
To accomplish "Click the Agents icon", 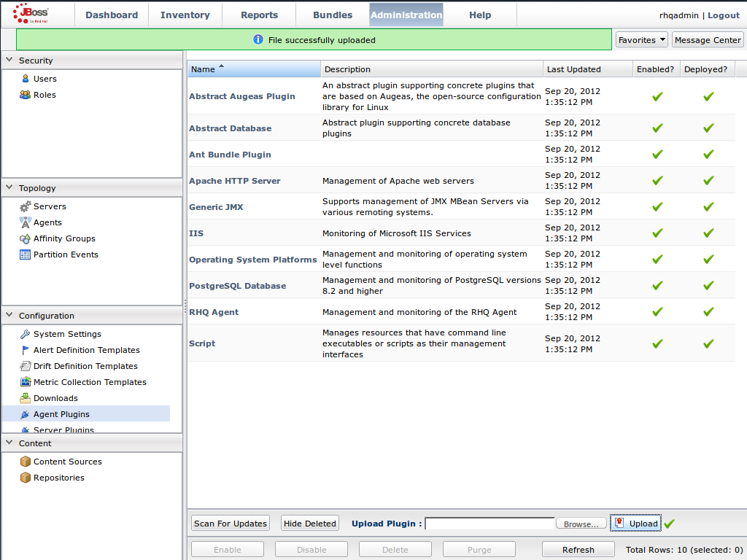I will 24,222.
